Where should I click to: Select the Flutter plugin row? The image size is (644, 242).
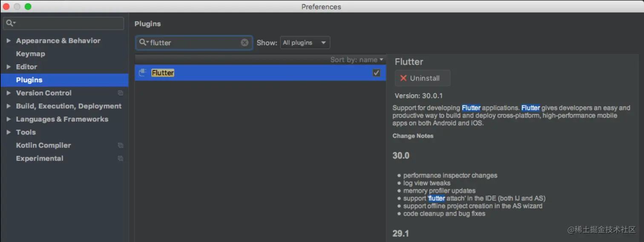256,73
